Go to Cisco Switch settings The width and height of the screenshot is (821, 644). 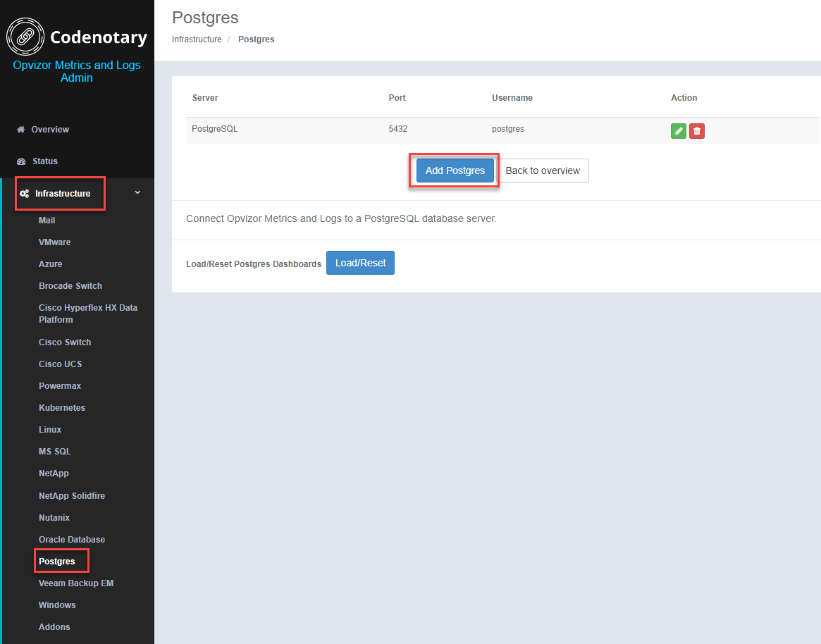[65, 342]
